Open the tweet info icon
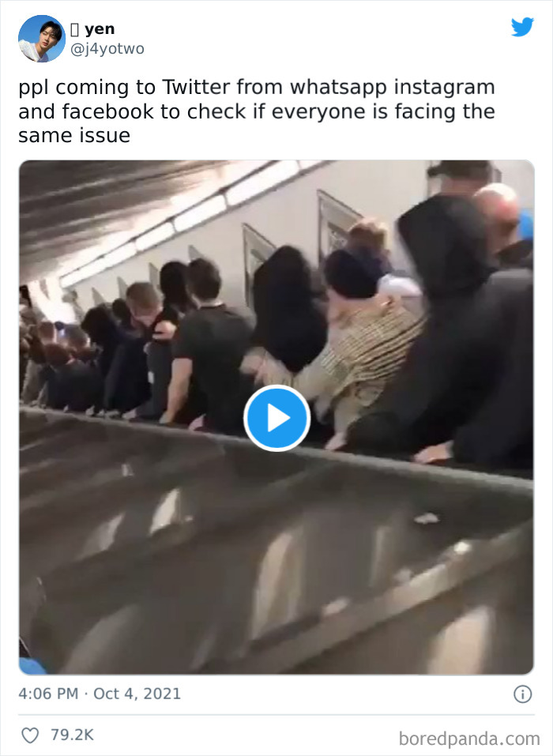 tap(523, 694)
